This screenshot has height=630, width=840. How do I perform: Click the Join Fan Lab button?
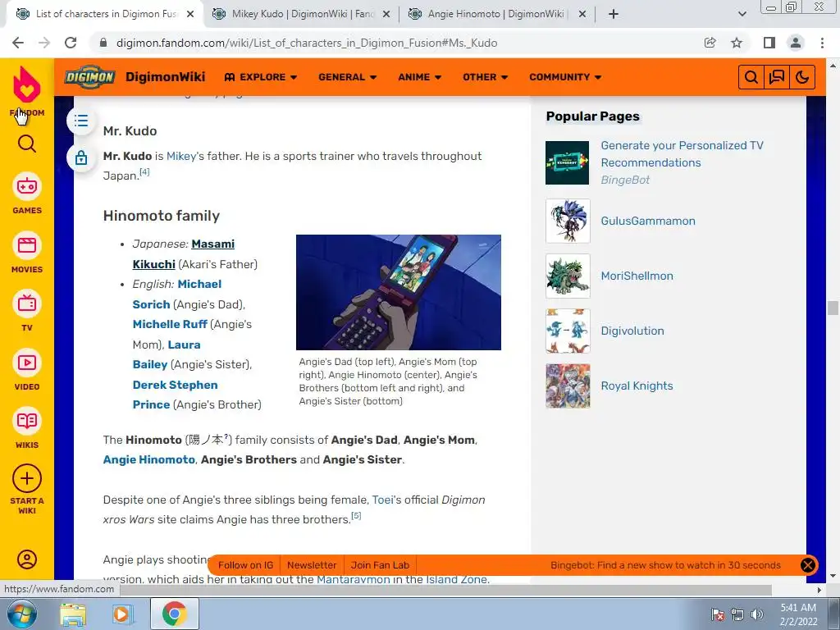click(380, 565)
